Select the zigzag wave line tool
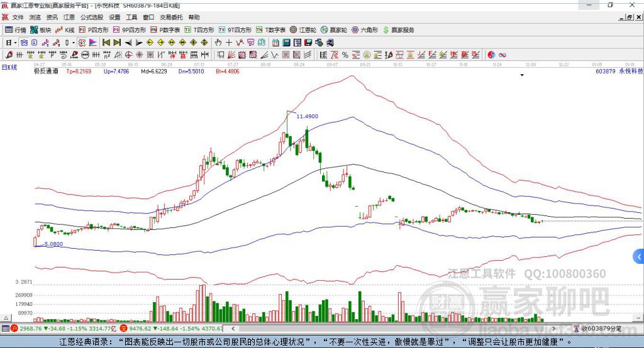The image size is (644, 348). tap(275, 55)
